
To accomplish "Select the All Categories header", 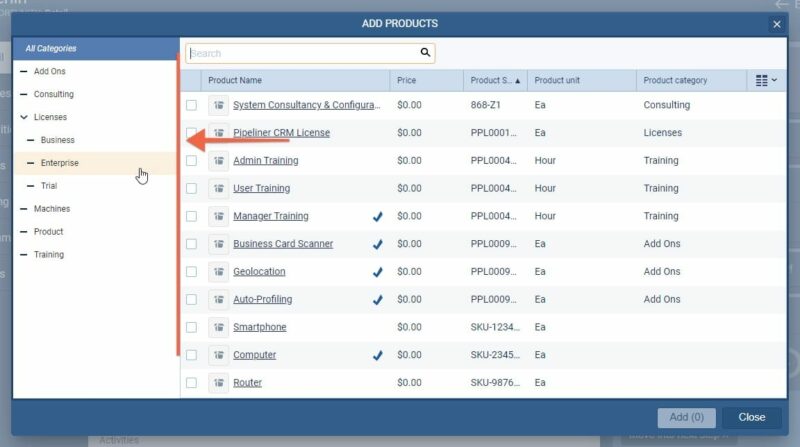I will [96, 48].
